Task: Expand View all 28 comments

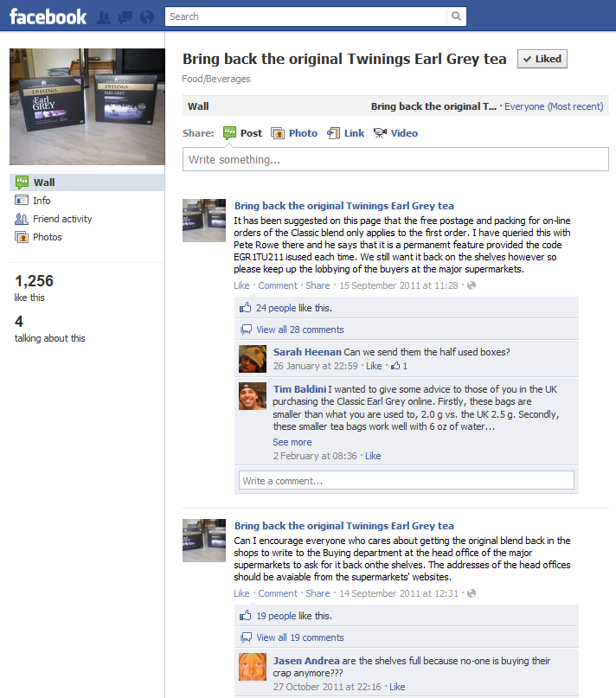Action: tap(299, 330)
